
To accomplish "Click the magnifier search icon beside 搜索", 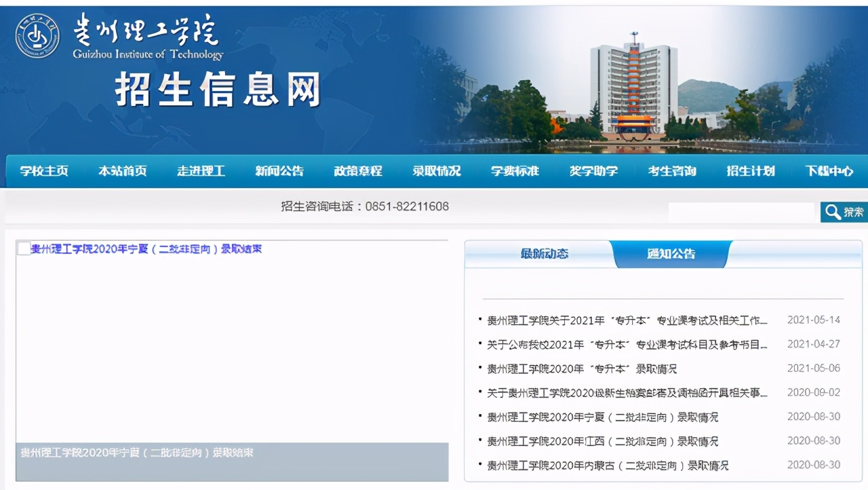I will click(832, 212).
